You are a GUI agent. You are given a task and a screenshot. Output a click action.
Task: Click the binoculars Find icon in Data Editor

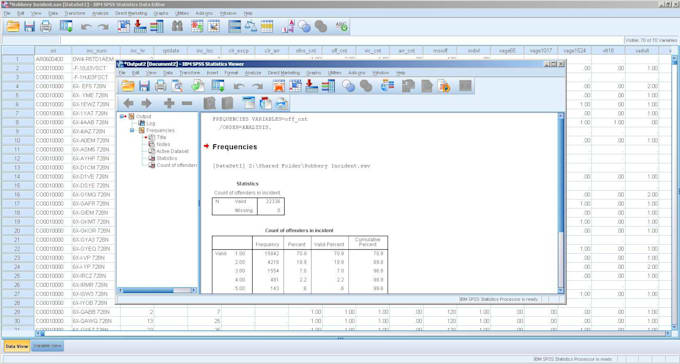177,26
